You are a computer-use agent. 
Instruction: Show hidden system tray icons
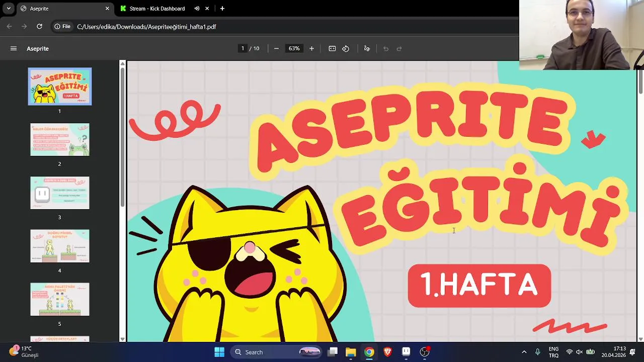click(x=524, y=352)
